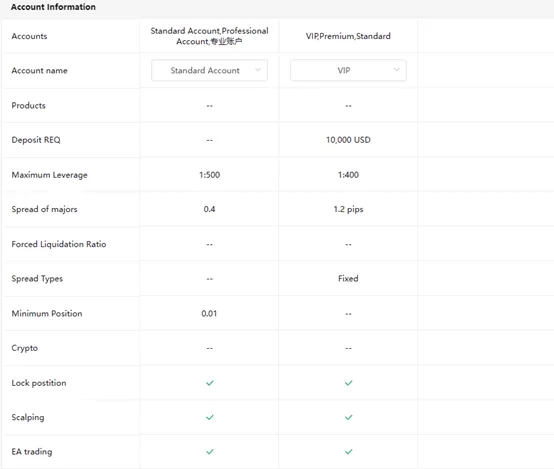
Task: Click the Maximum Leverage label
Action: [49, 175]
